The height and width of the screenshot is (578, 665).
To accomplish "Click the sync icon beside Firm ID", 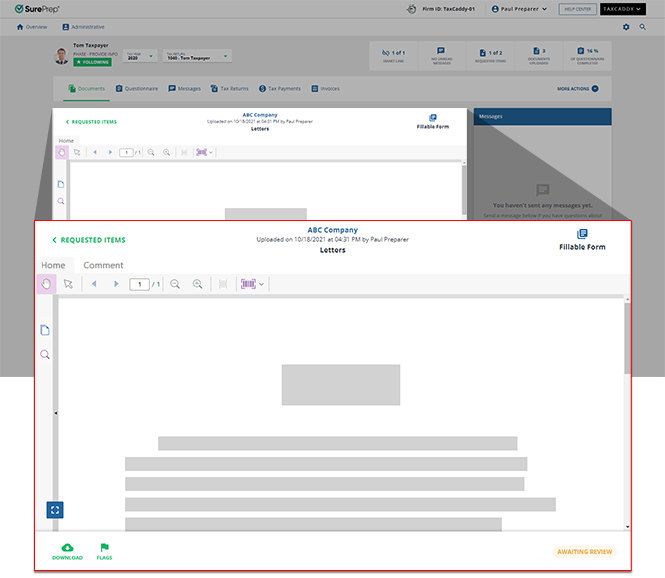I will pos(411,9).
